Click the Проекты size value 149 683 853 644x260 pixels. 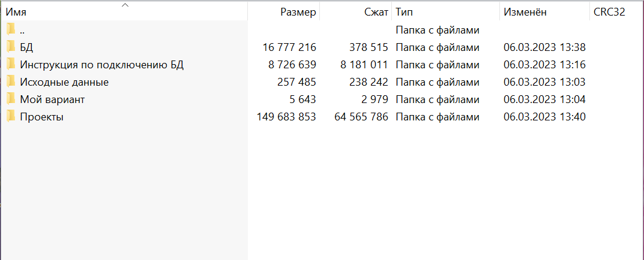[286, 117]
